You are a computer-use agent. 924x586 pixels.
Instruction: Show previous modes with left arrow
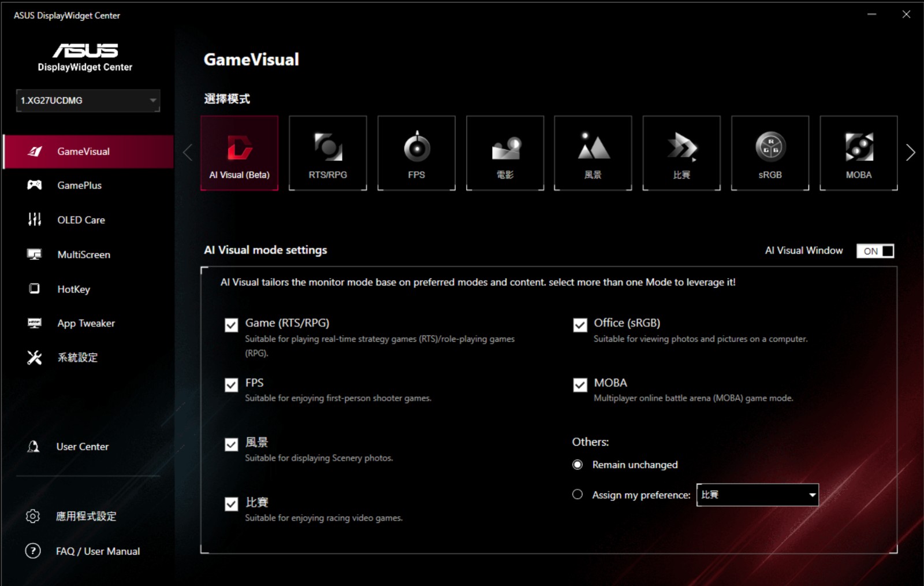coord(187,153)
